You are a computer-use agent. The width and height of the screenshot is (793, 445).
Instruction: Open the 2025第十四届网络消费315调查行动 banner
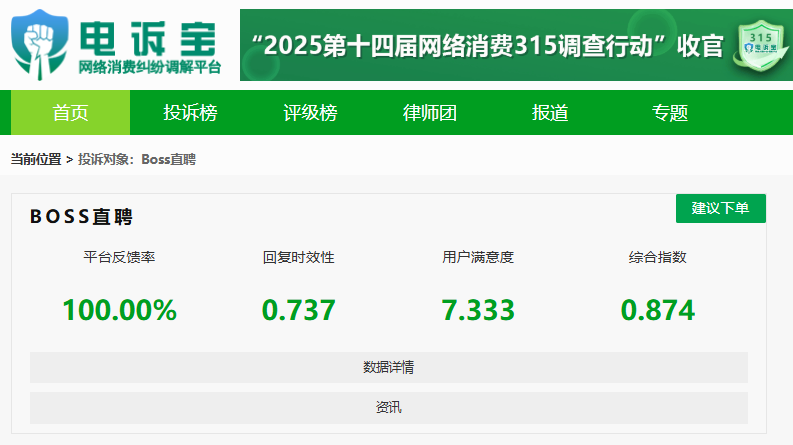[x=516, y=45]
